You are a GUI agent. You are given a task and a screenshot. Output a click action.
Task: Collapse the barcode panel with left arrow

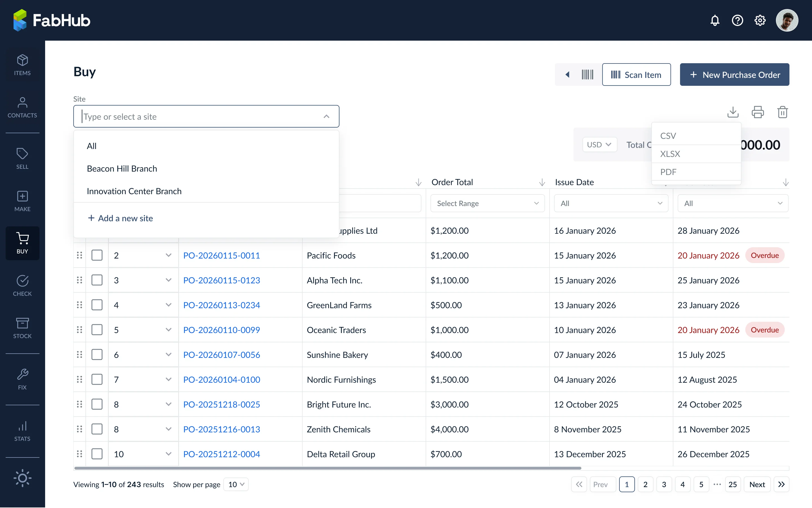[567, 75]
